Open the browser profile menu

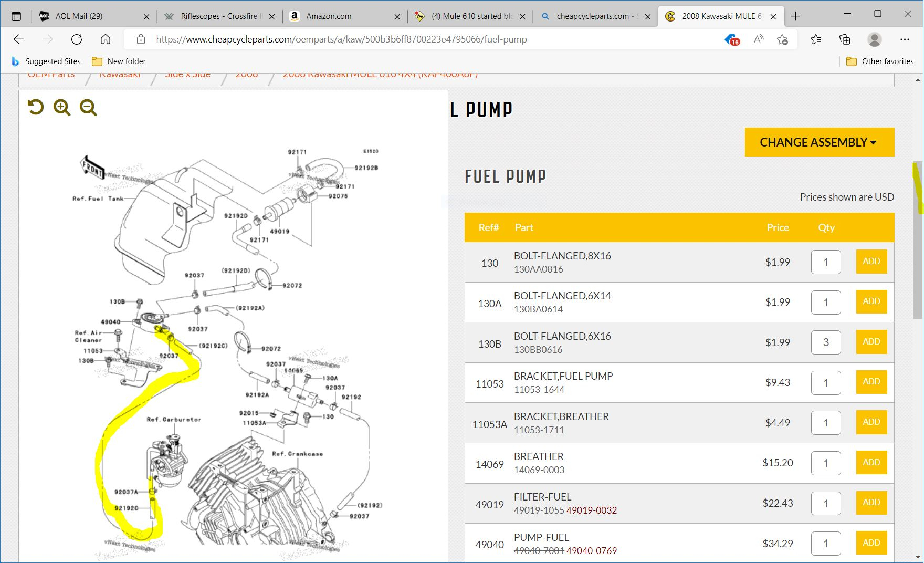874,39
